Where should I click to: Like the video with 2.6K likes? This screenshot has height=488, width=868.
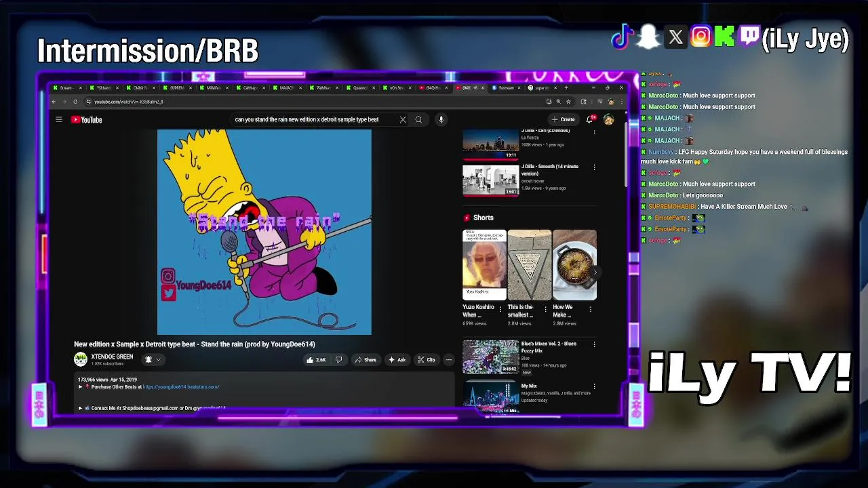(316, 360)
